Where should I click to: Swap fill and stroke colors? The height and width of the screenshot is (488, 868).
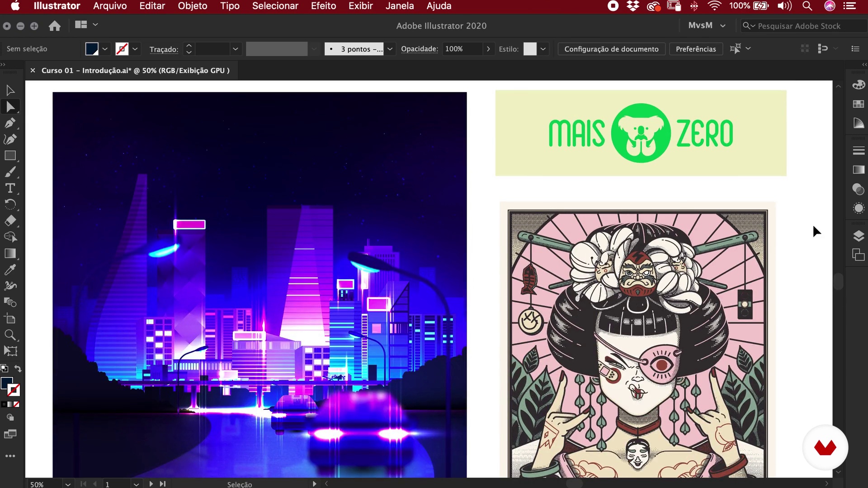click(18, 369)
